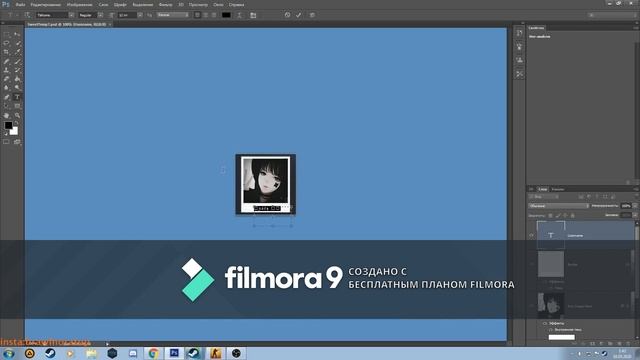Toggle text orientation in options bar
Image resolution: width=640 pixels, height=360 pixels.
(27, 15)
